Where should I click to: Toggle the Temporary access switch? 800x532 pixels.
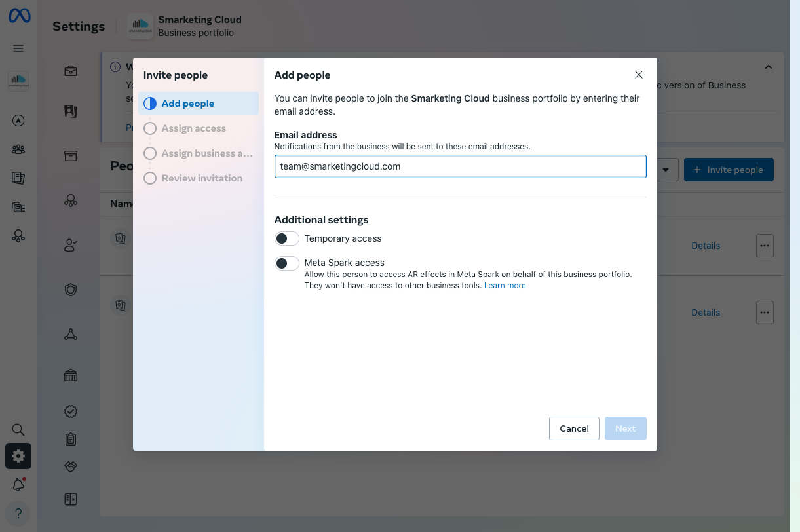(287, 238)
